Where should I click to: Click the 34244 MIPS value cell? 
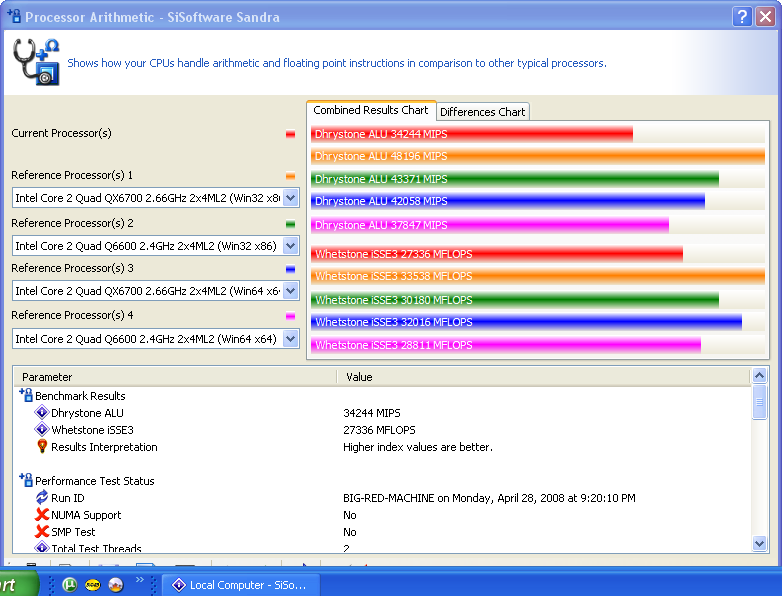point(372,413)
